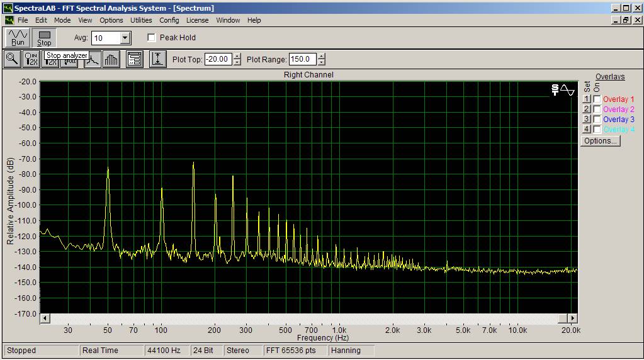Increase Plot Range with up arrow
Viewport: 644px width, 360px height.
click(322, 56)
